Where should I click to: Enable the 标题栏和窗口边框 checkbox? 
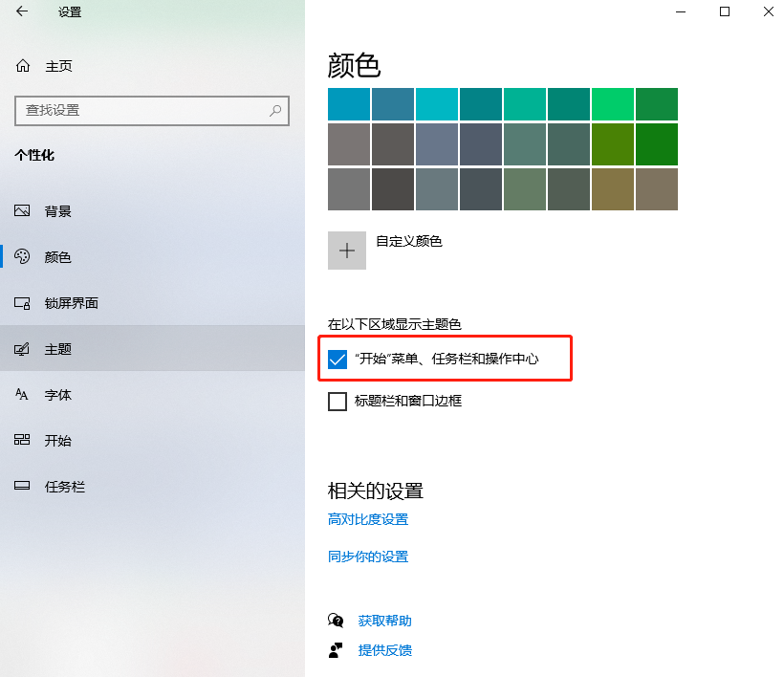tap(337, 401)
